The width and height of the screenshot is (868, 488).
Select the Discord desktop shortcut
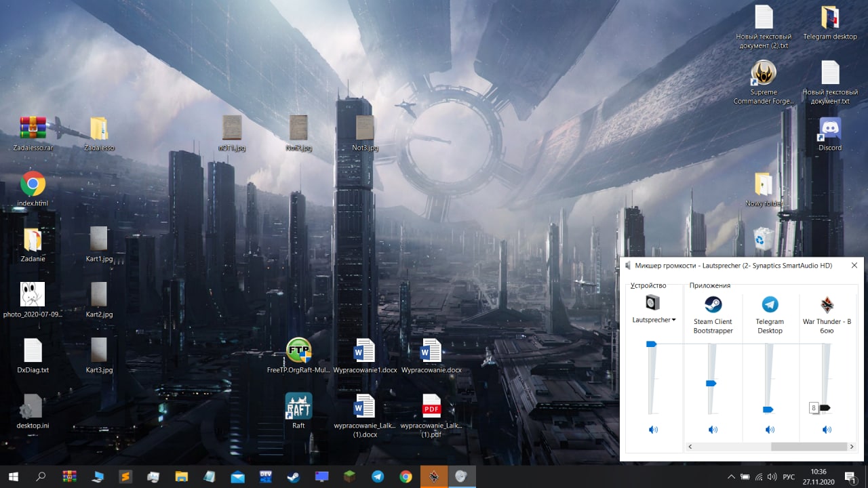tap(830, 134)
